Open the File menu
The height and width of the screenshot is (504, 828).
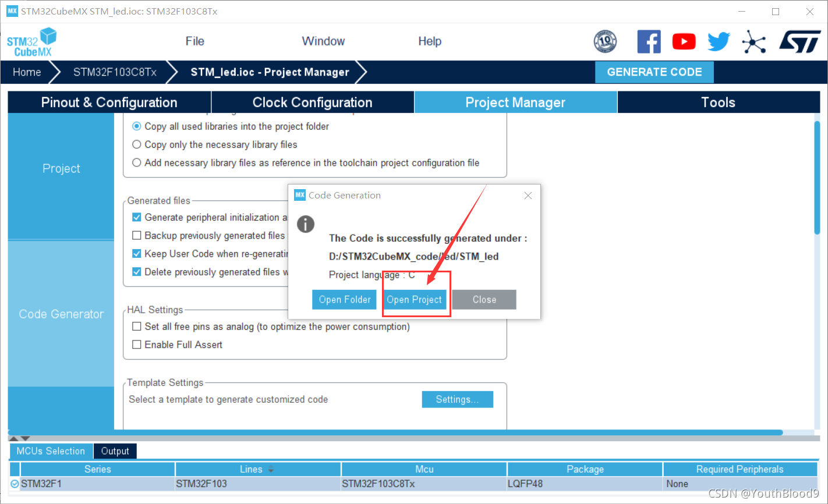point(194,41)
